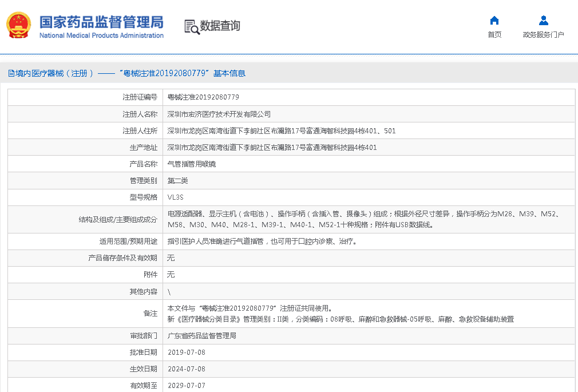Click the 管理类别 value 第二类
This screenshot has height=392, width=578.
[177, 180]
